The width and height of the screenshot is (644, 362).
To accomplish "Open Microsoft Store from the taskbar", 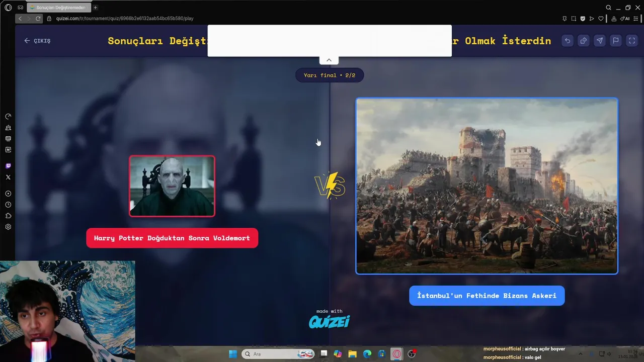I will [382, 354].
